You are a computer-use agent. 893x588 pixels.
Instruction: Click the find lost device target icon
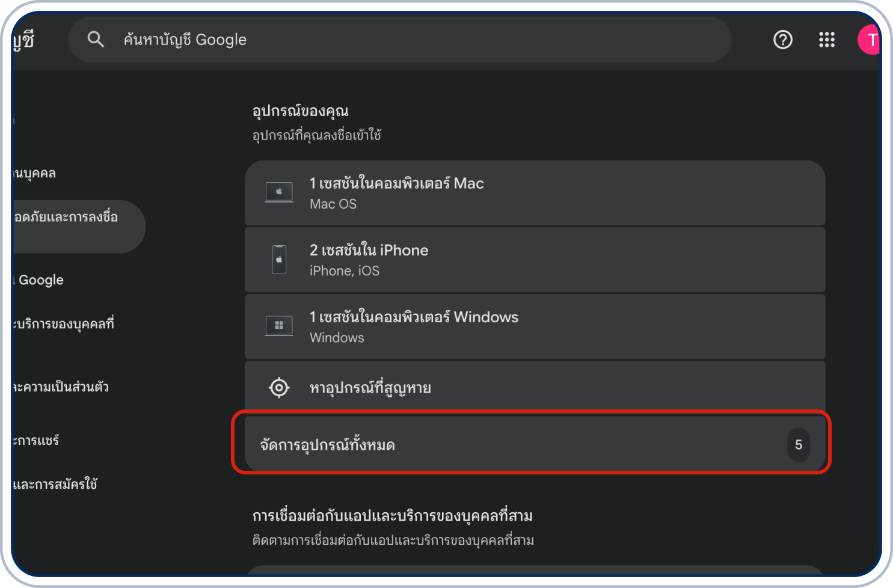(279, 388)
